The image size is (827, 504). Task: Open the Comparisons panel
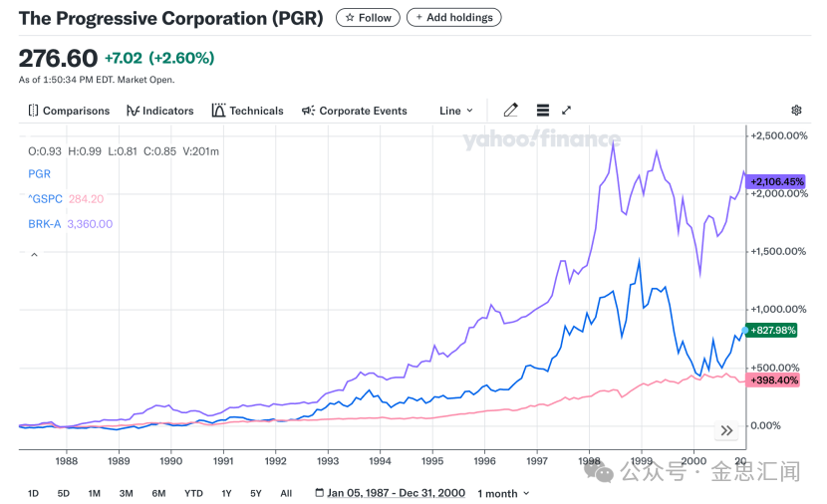69,111
